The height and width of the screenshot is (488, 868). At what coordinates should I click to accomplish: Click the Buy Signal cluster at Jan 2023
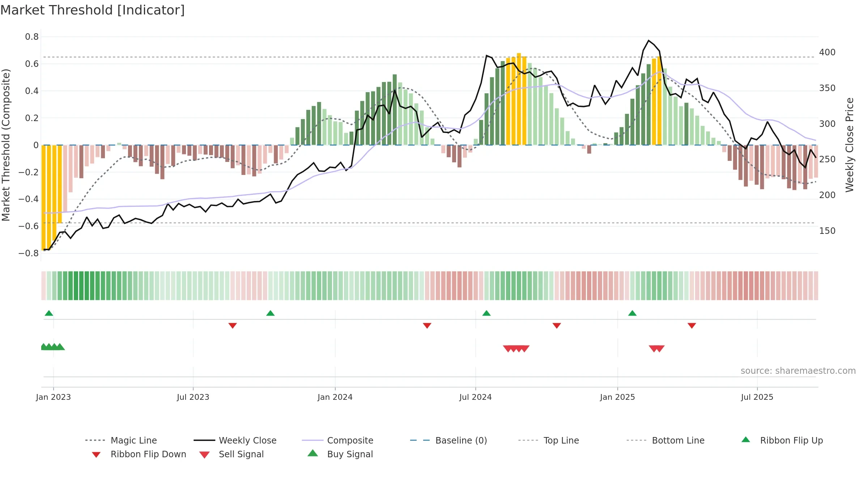(x=53, y=347)
